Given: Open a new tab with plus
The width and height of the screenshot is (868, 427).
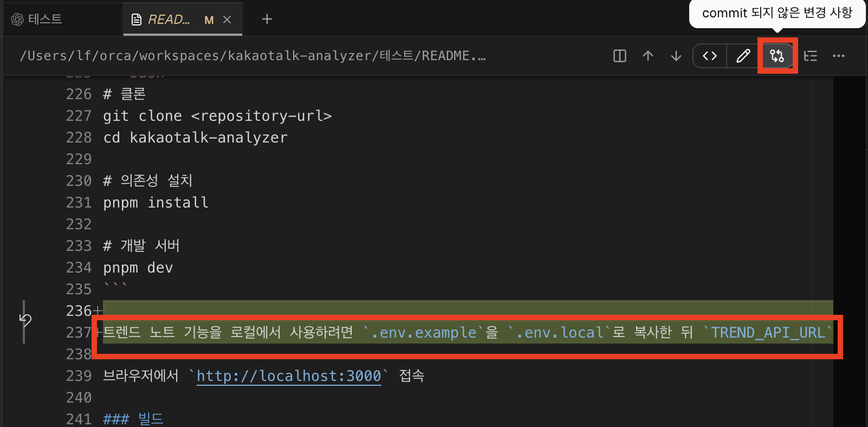Looking at the screenshot, I should point(267,20).
